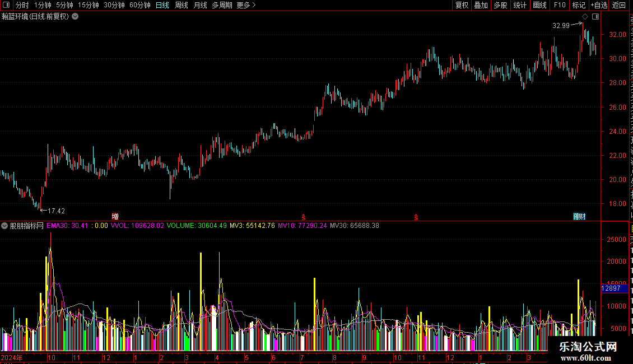Switch to 30分钟 chart period
Image resolution: width=633 pixels, height=364 pixels.
(x=114, y=5)
